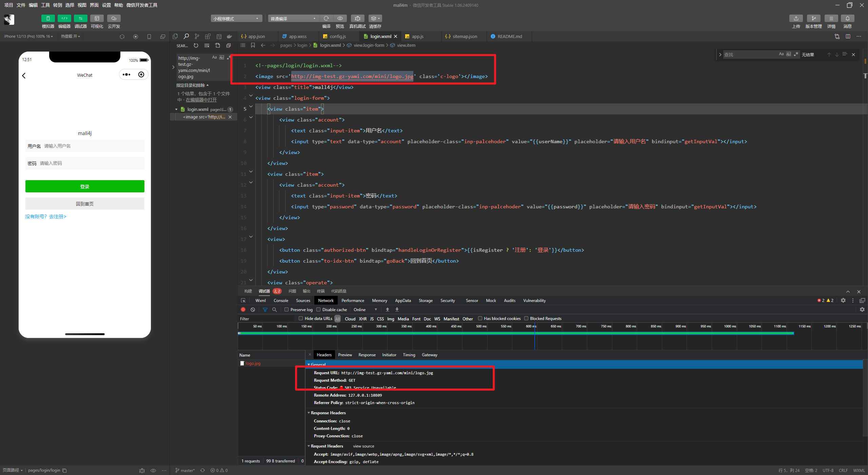868x475 pixels.
Task: Toggle the simulator (模拟器) panel button
Action: tap(48, 18)
